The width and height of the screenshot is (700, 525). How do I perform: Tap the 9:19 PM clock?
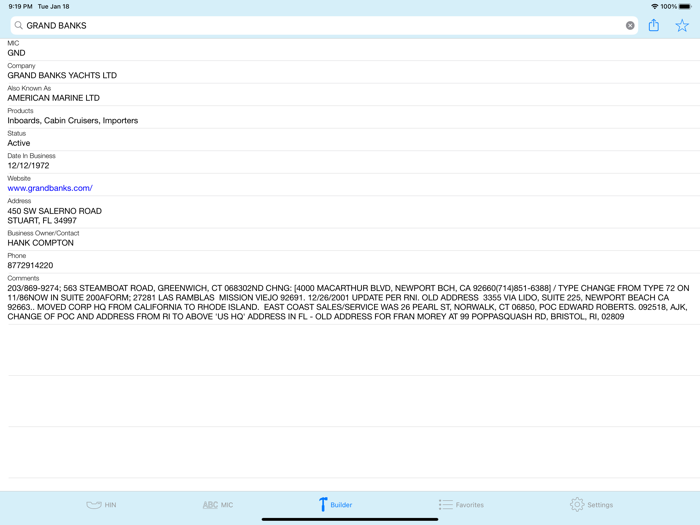tap(20, 6)
